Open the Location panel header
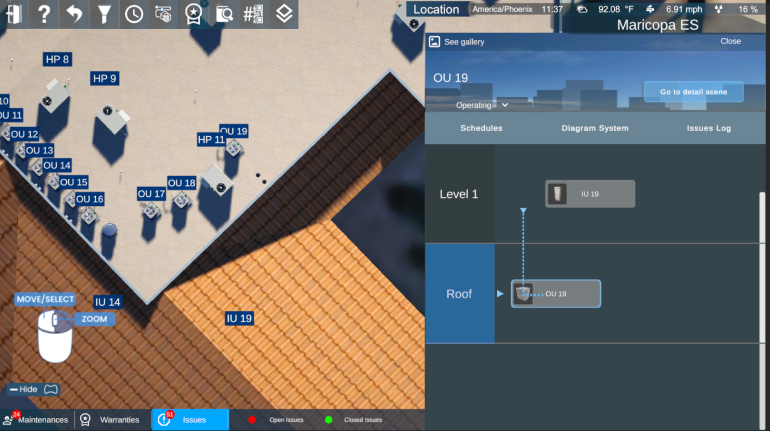This screenshot has height=431, width=770. pos(436,10)
